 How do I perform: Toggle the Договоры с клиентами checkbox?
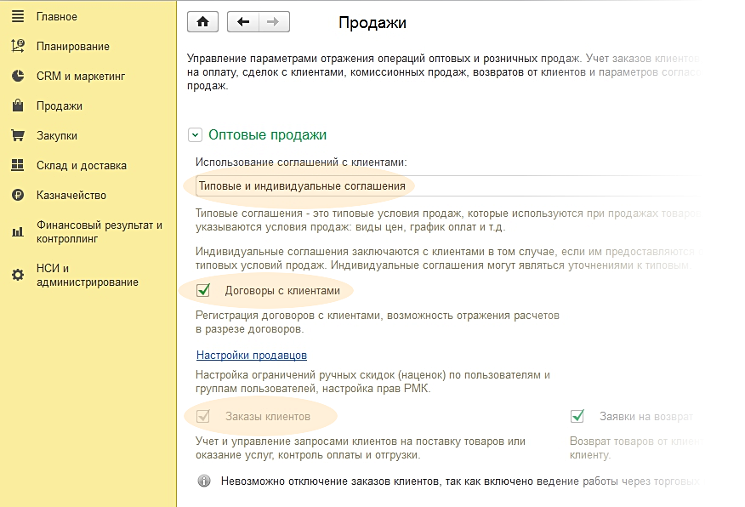[203, 291]
